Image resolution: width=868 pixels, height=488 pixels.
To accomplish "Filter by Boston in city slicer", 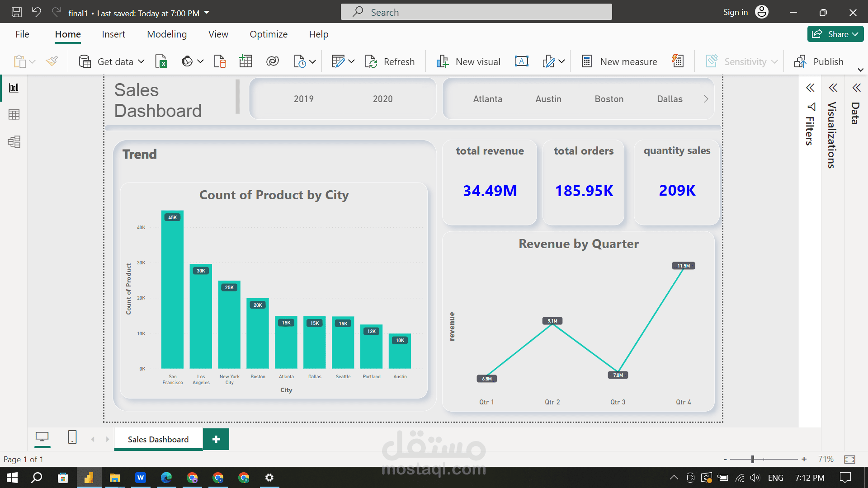I will coord(609,99).
